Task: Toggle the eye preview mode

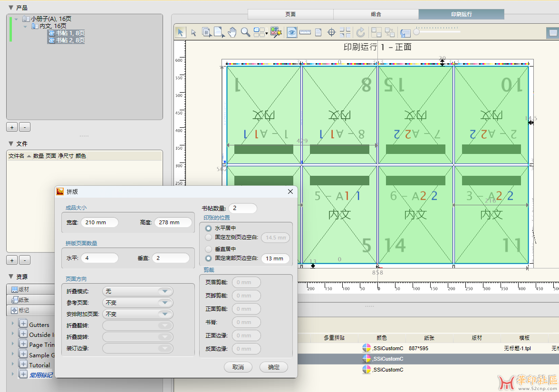Action: point(292,32)
